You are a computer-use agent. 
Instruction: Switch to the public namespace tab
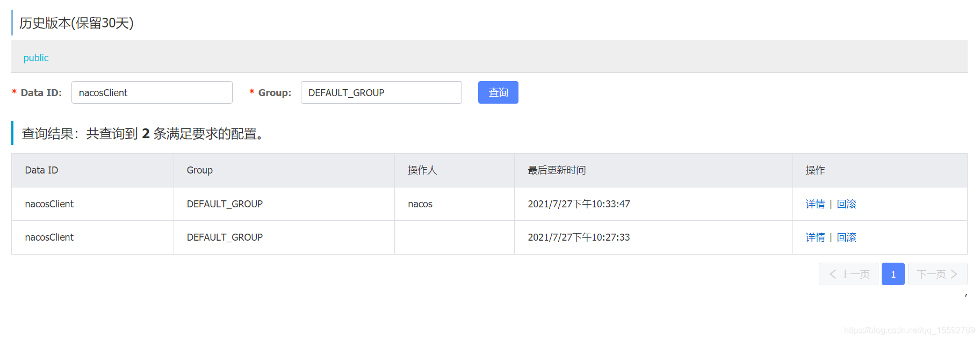(35, 57)
